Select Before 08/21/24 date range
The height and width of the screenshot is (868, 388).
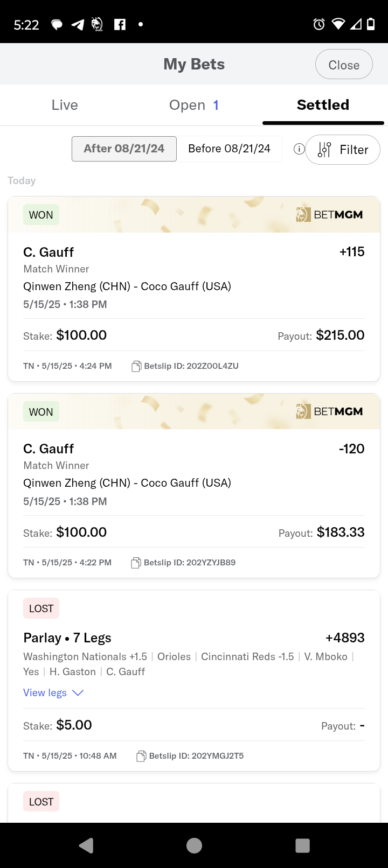click(229, 149)
